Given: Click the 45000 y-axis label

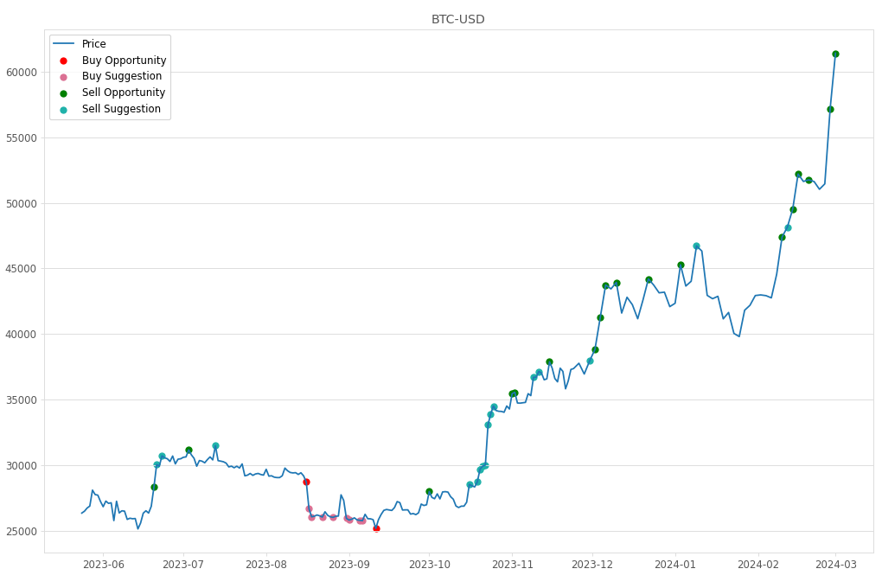Looking at the screenshot, I should coord(22,269).
